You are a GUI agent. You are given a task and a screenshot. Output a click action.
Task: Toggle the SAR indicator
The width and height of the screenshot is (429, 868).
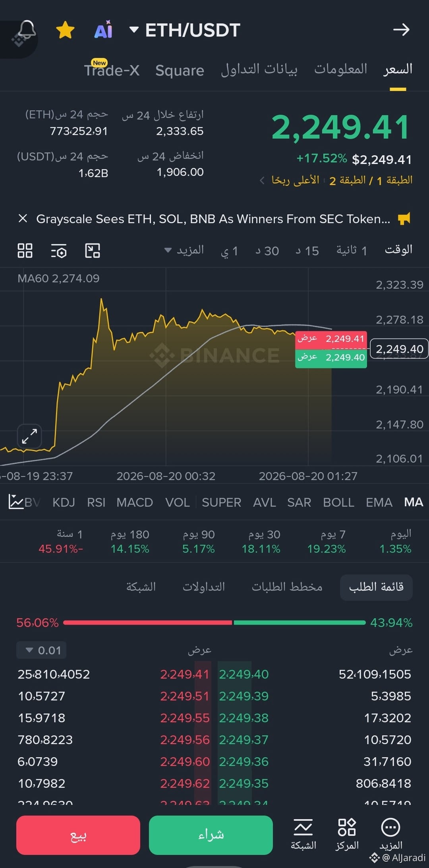click(x=299, y=502)
